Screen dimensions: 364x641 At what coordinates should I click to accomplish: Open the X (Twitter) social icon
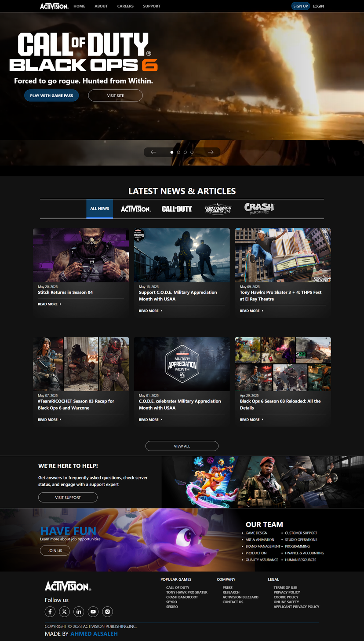(x=65, y=612)
